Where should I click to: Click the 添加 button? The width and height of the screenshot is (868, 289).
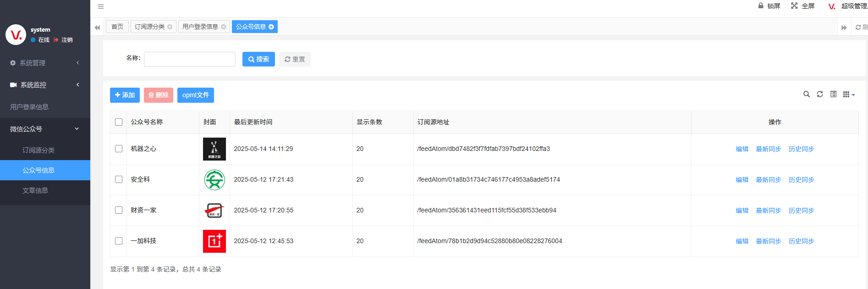pyautogui.click(x=125, y=95)
